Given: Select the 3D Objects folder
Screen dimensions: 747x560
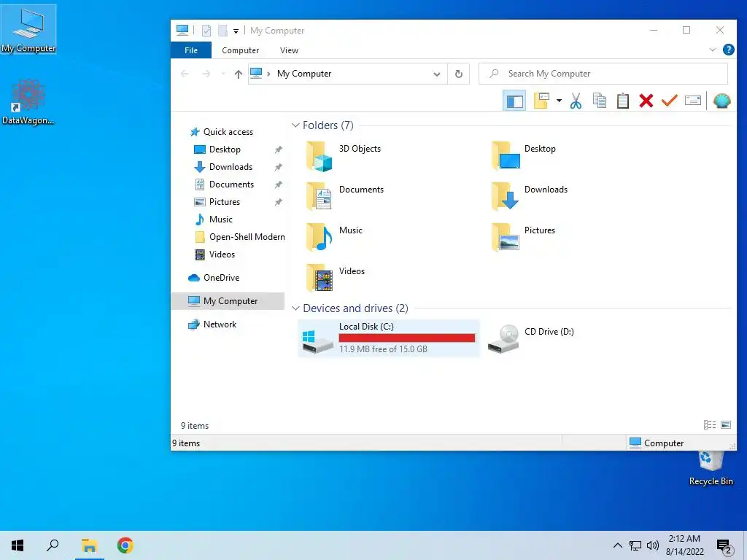Looking at the screenshot, I should coord(344,156).
